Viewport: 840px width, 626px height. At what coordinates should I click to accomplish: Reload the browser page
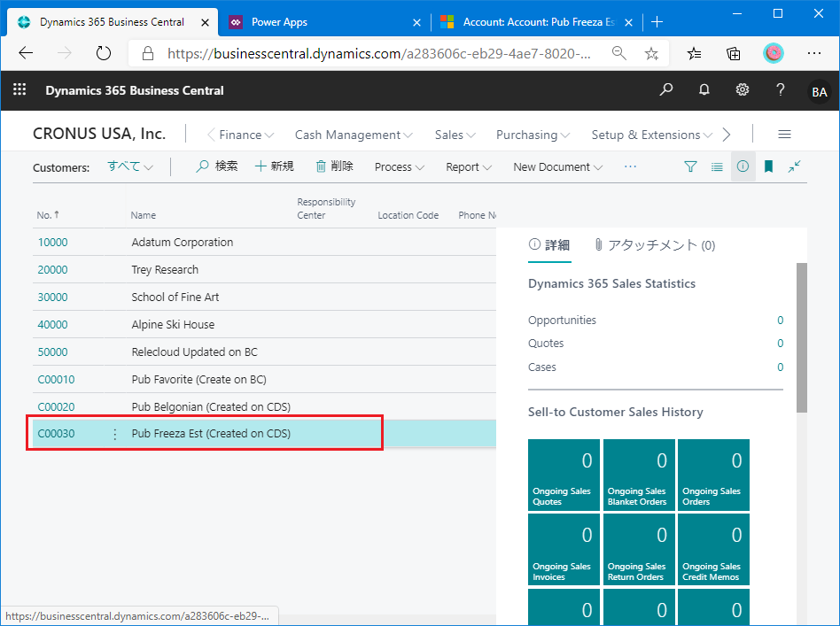point(104,53)
